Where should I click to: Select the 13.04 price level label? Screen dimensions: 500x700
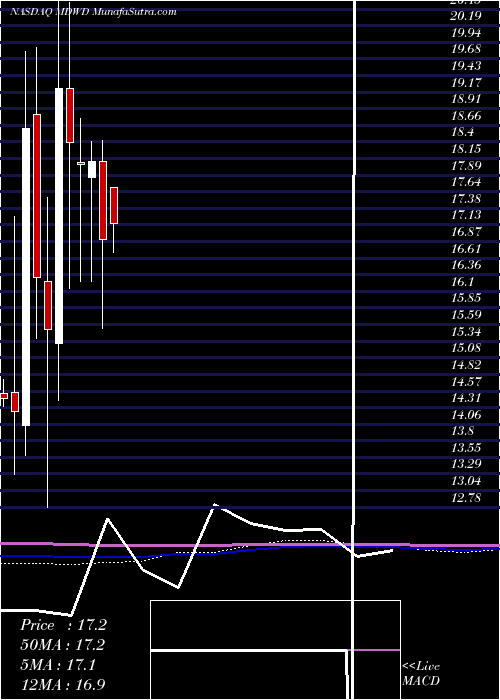[467, 481]
